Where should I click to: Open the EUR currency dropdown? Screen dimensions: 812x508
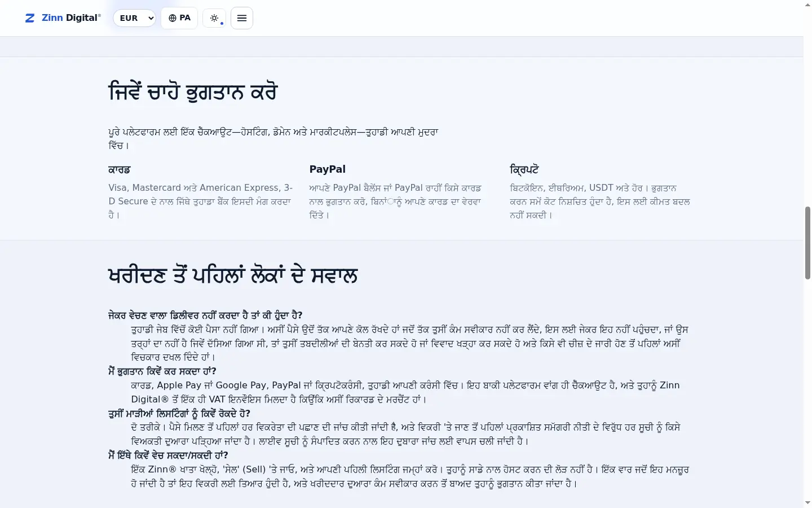(x=135, y=18)
